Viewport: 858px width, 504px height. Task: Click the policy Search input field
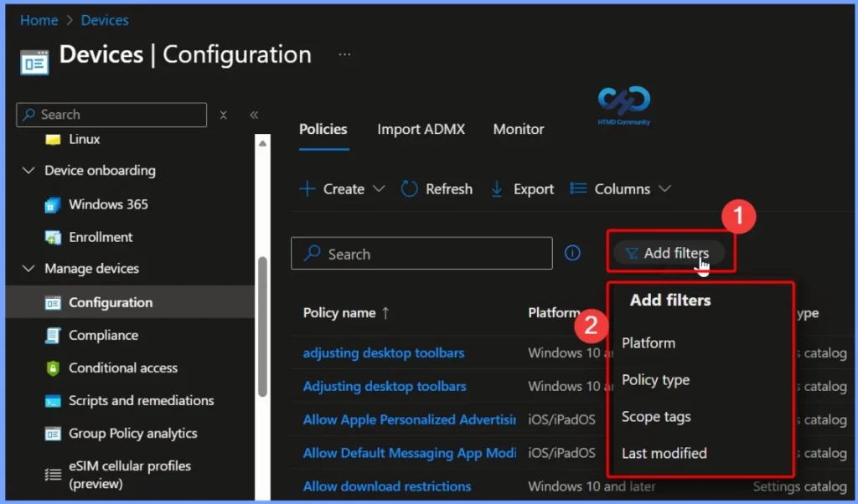(x=421, y=253)
